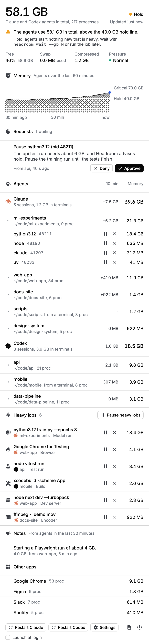Open the log document icon

(129, 627)
